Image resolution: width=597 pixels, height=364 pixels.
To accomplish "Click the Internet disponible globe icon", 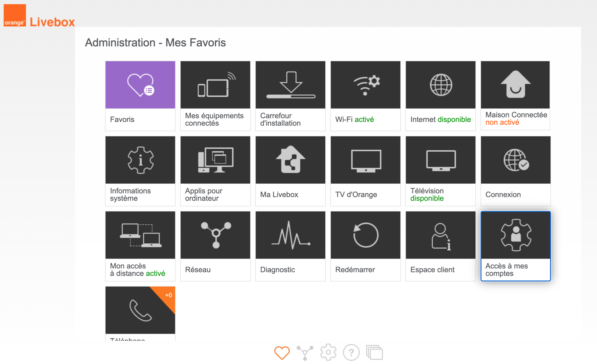I will pyautogui.click(x=441, y=85).
